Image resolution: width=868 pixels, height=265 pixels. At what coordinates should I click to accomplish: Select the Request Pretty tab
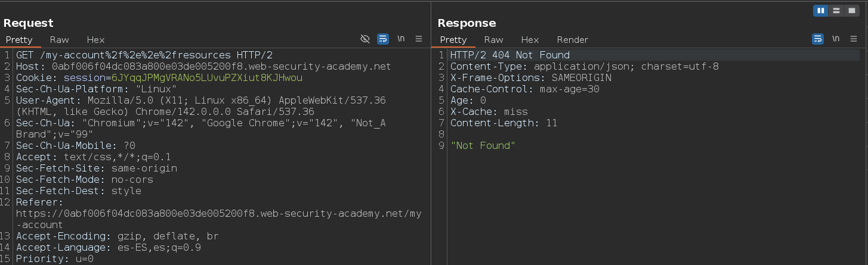pos(19,40)
